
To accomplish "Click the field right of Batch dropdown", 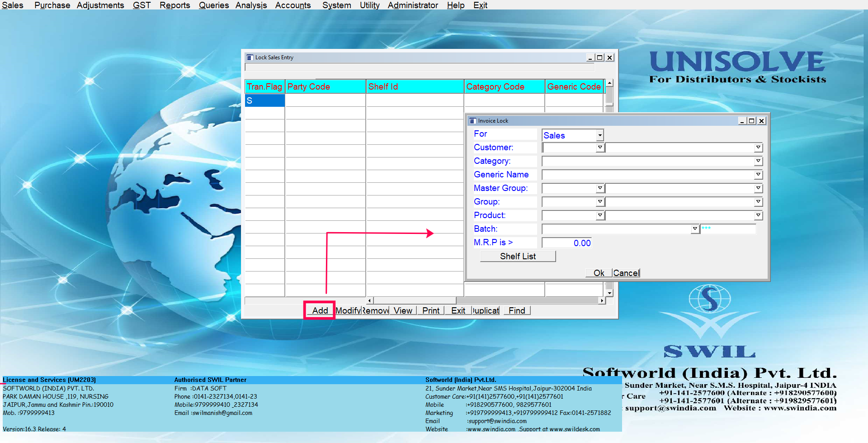I will click(728, 229).
